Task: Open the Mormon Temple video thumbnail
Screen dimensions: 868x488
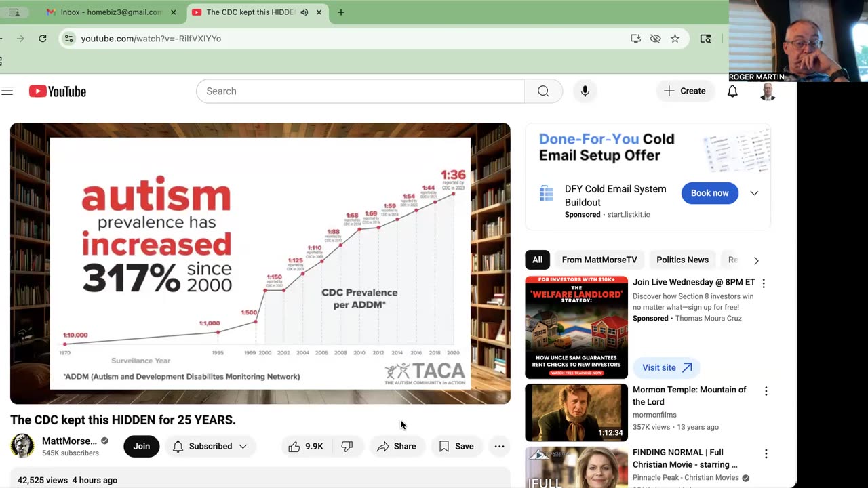Action: [576, 413]
